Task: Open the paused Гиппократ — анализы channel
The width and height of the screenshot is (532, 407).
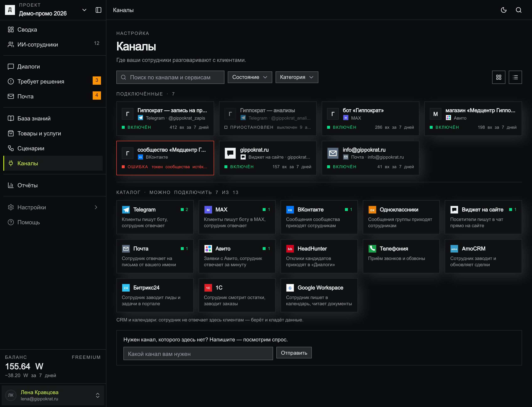Action: [268, 118]
